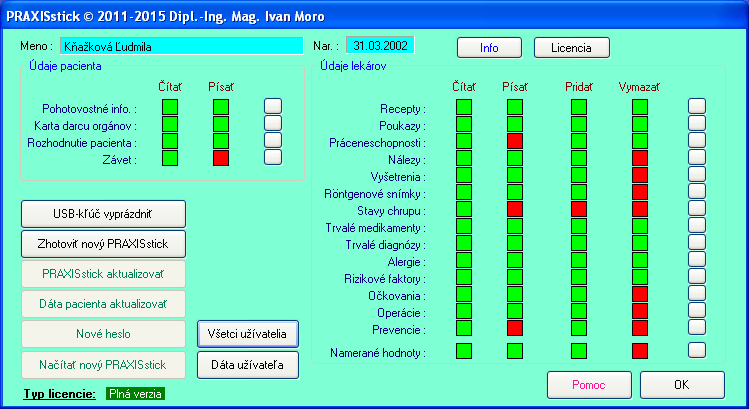Open Pomoc help button
Viewport: 749px width, 409px height.
coord(589,385)
